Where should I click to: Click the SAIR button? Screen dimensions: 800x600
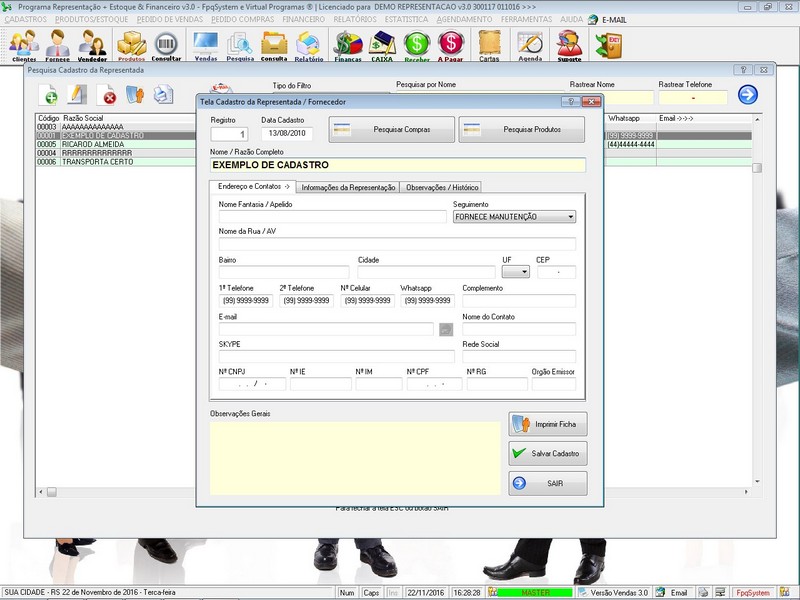tap(547, 483)
